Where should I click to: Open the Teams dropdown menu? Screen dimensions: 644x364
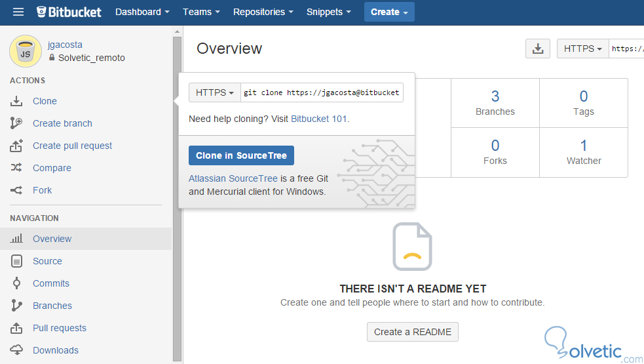pos(201,12)
